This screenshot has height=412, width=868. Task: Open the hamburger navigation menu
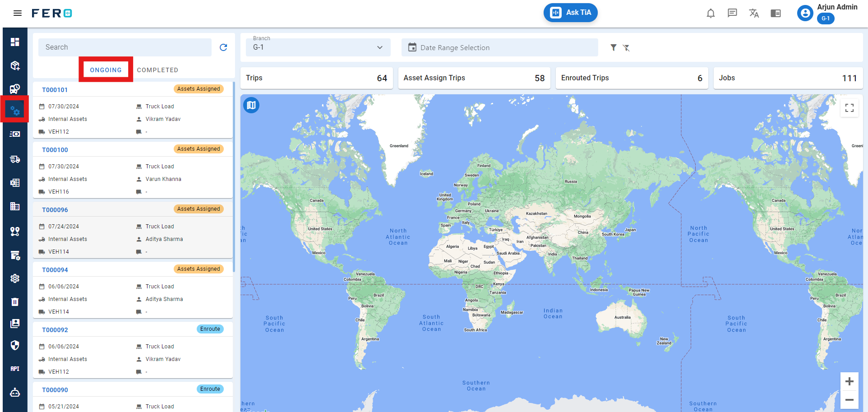[x=18, y=13]
